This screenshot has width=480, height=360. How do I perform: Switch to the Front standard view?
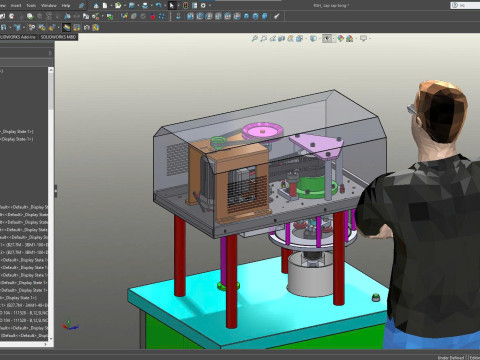[x=190, y=16]
